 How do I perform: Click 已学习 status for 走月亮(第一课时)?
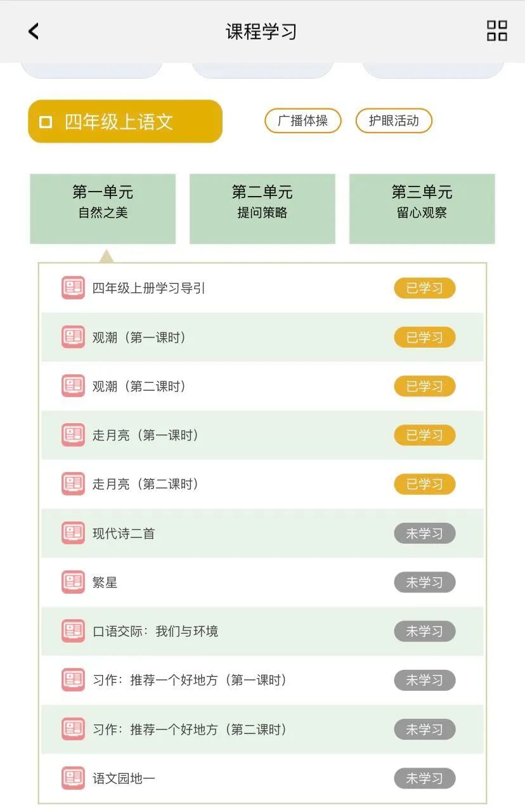[x=425, y=435]
